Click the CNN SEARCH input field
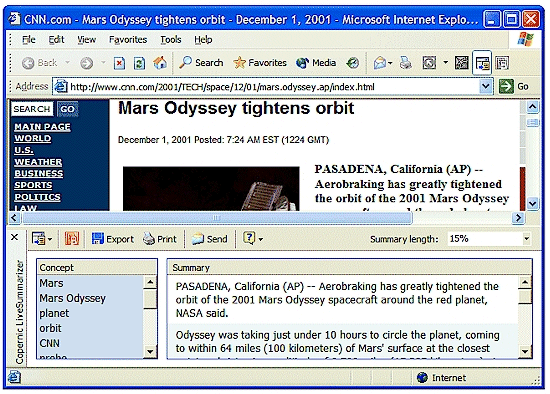The height and width of the screenshot is (394, 550). point(32,109)
